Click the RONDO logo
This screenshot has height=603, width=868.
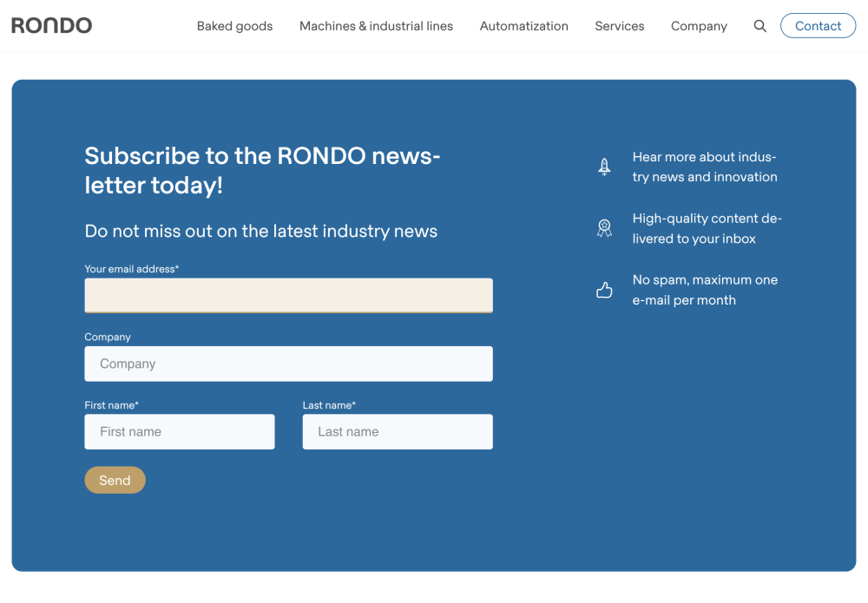51,25
